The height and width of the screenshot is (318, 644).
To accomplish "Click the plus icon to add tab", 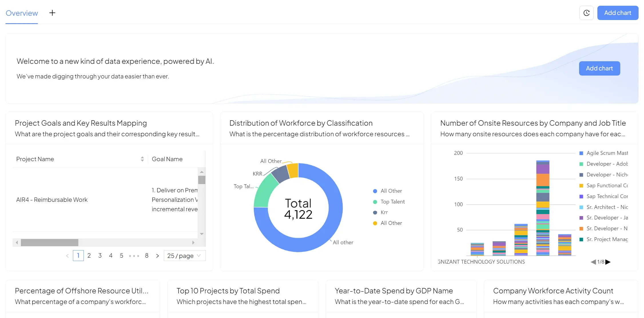I will [52, 13].
